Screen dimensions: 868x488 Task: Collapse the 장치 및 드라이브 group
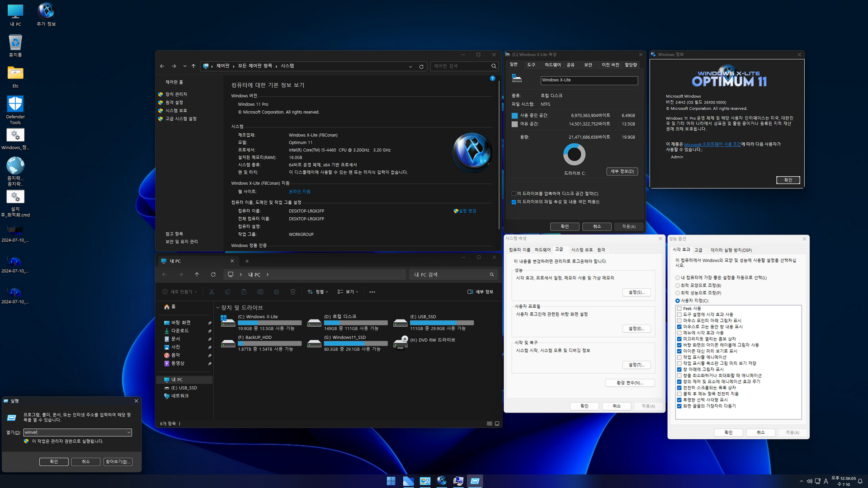[x=218, y=308]
